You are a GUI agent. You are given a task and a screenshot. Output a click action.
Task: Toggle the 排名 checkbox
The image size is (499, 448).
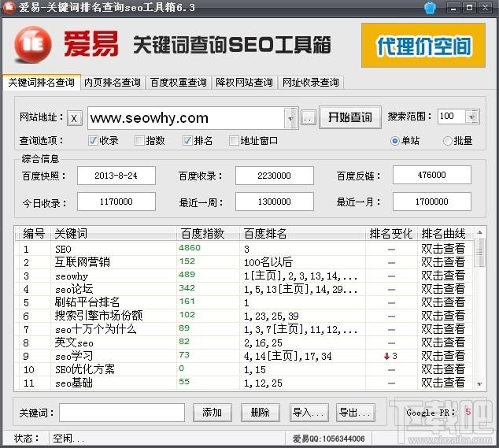point(187,140)
